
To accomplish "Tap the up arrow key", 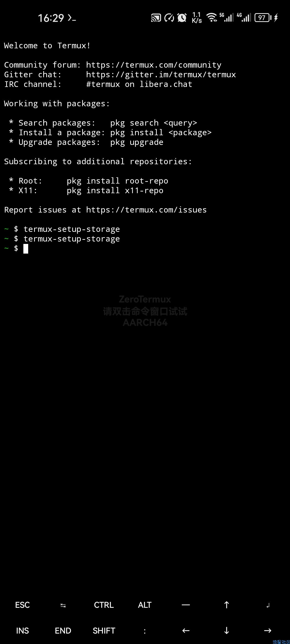I will pyautogui.click(x=227, y=605).
